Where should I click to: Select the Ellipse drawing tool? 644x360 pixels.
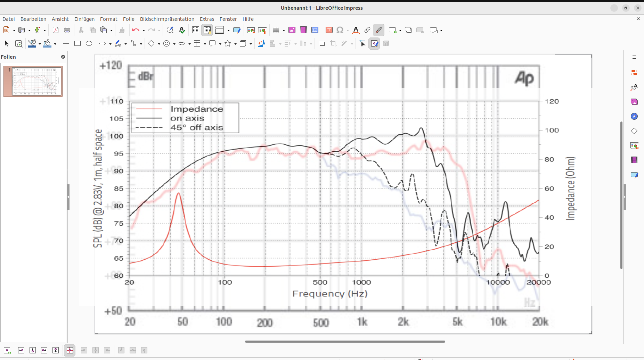tap(89, 44)
